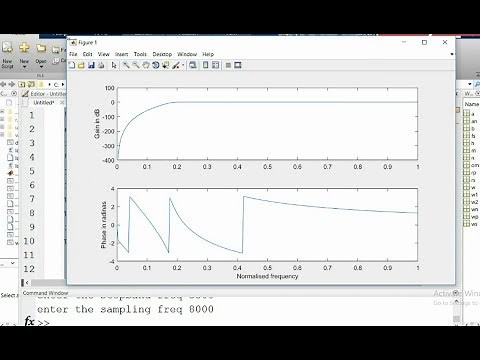The image size is (480, 360).
Task: Go back with MATLAB folder back arrow
Action: (4, 84)
